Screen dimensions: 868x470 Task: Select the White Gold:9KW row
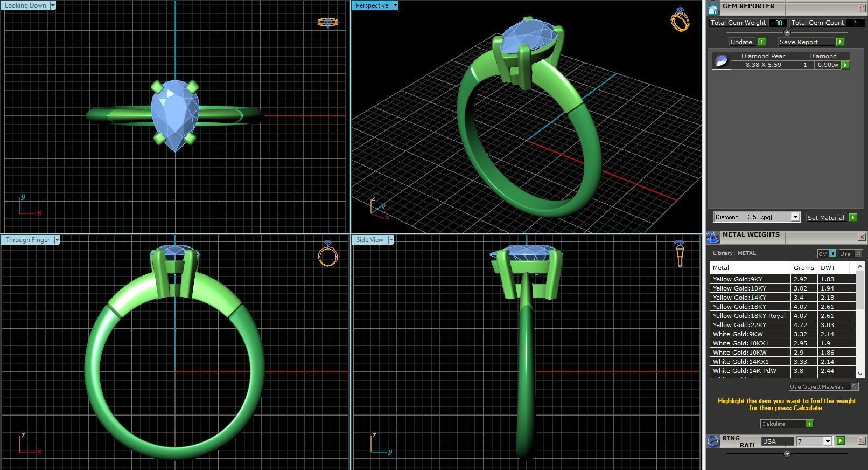click(x=782, y=334)
